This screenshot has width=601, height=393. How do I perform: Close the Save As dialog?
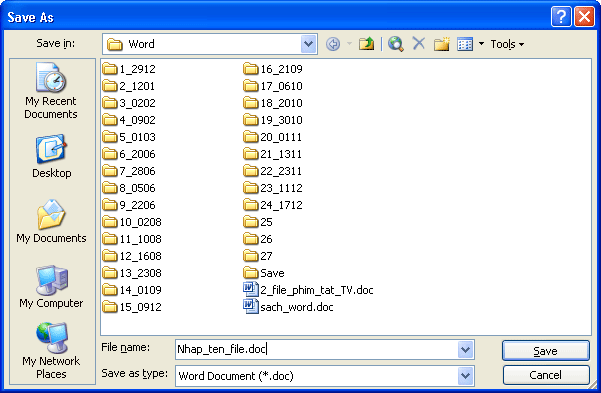click(584, 17)
